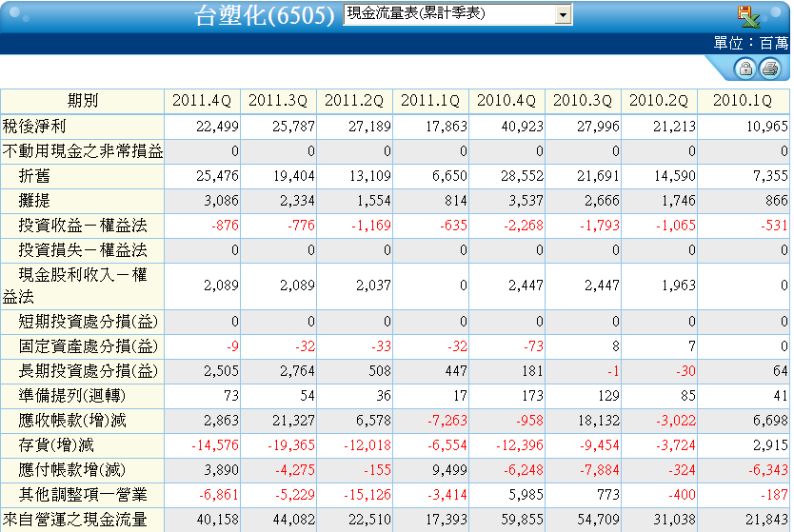The image size is (794, 532).
Task: Select the 2010.4Q column header
Action: (x=506, y=101)
